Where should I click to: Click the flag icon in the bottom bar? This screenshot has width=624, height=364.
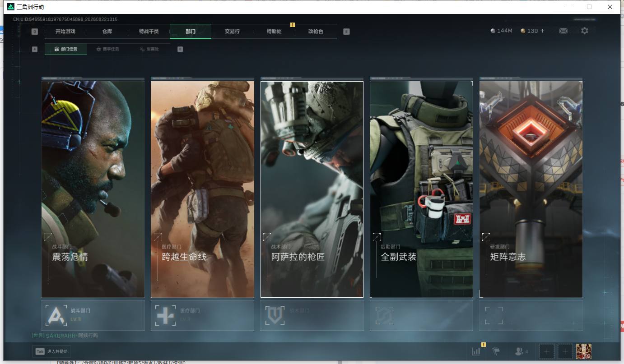tap(496, 351)
